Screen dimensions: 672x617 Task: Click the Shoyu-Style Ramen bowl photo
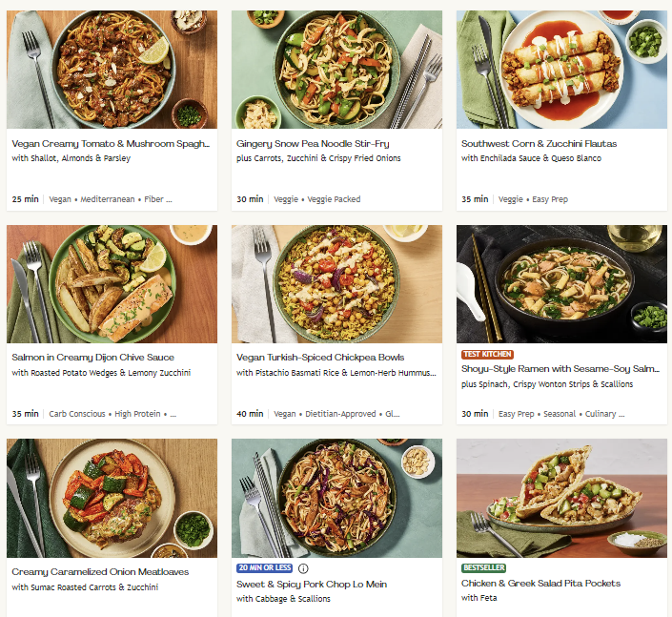(561, 284)
